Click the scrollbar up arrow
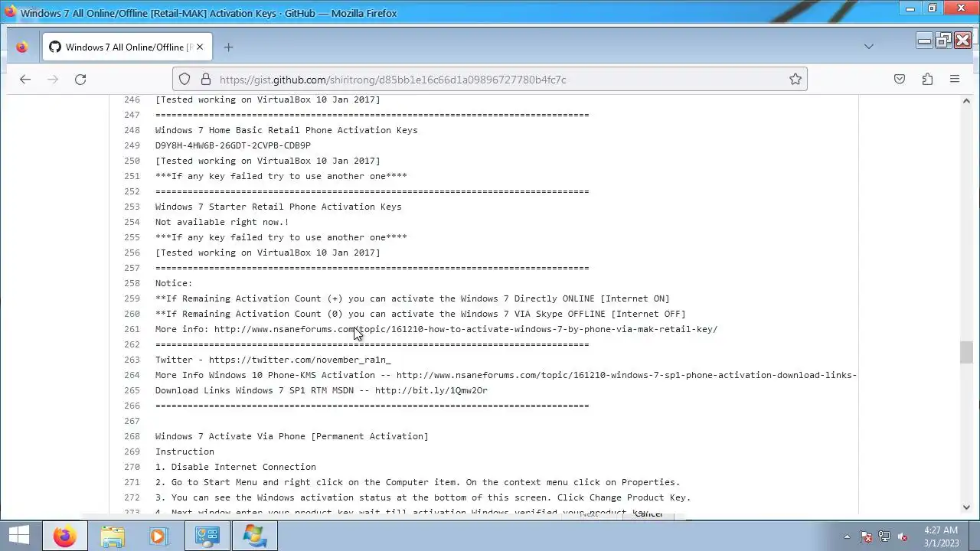The width and height of the screenshot is (980, 551). click(966, 101)
